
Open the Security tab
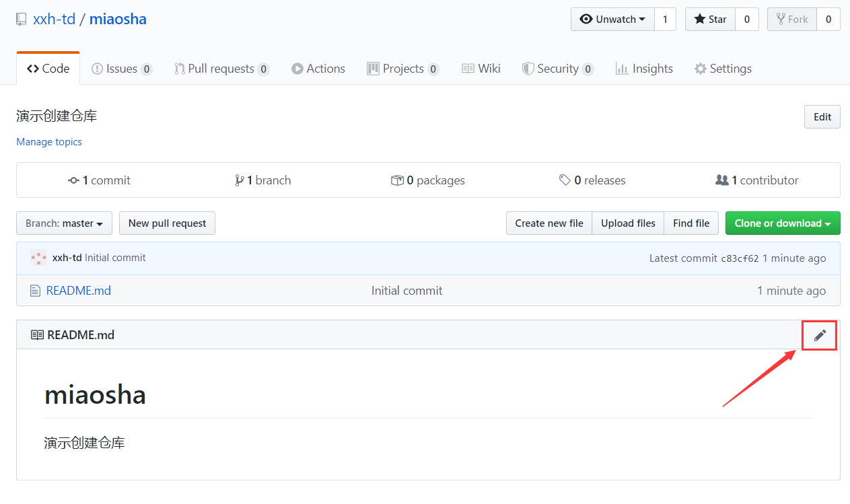(x=557, y=69)
